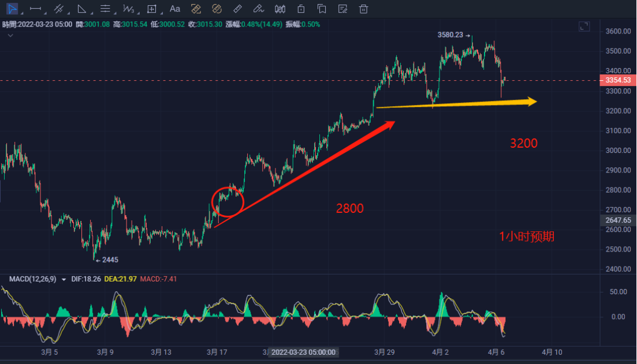Toggle the lock drawings icon
The image size is (637, 364).
(301, 9)
